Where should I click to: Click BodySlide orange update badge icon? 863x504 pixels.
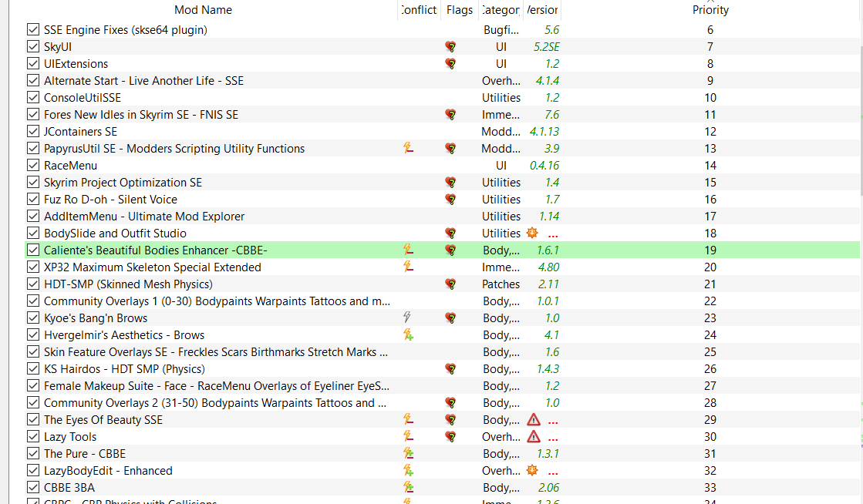pyautogui.click(x=531, y=233)
